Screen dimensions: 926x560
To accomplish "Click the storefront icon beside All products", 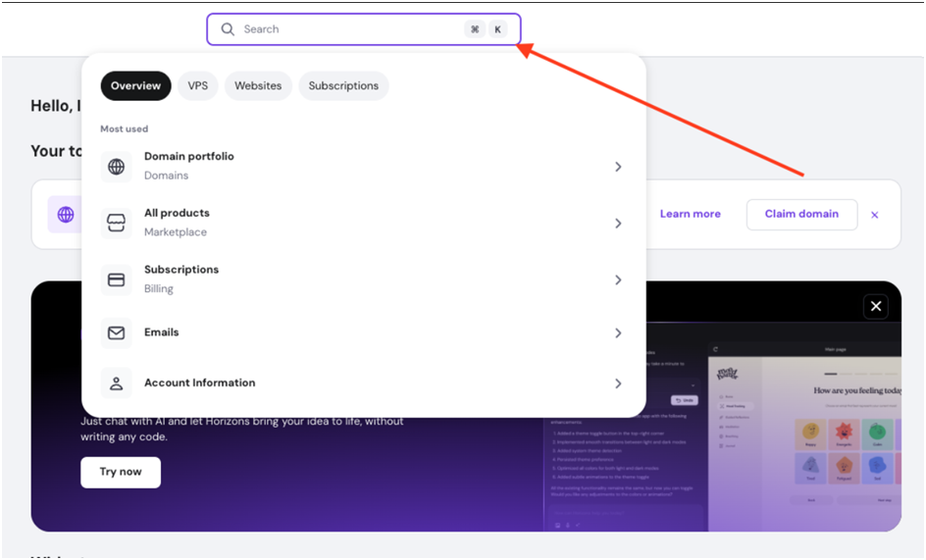I will (x=116, y=224).
